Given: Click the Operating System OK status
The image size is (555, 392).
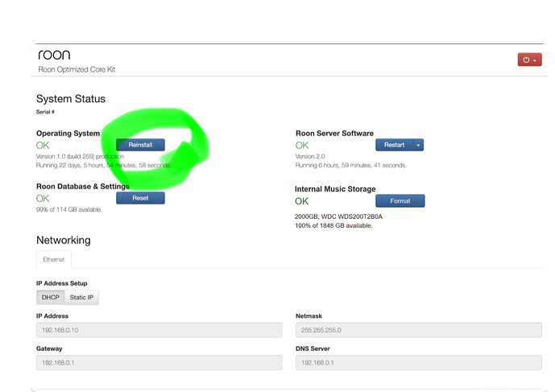Looking at the screenshot, I should point(43,146).
